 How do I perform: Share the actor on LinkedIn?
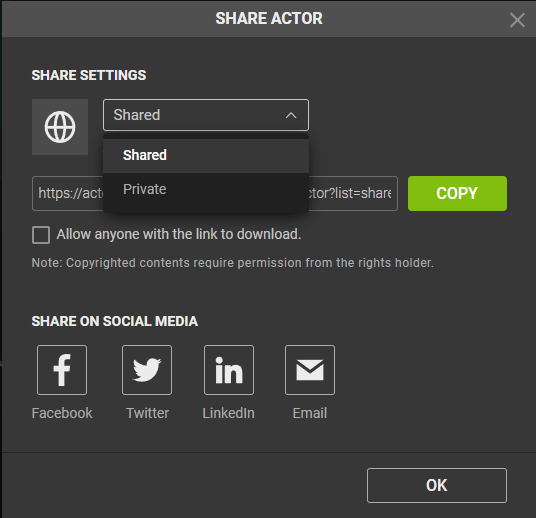click(x=229, y=370)
